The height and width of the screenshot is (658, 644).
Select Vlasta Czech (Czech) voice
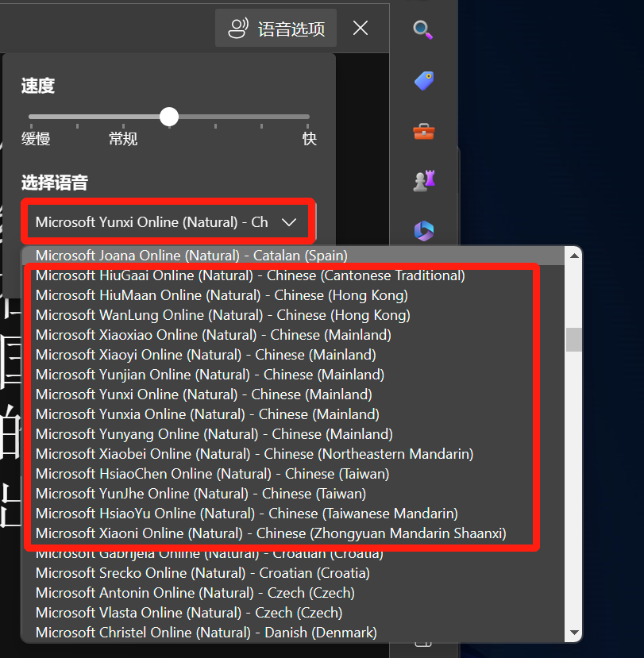(x=292, y=613)
